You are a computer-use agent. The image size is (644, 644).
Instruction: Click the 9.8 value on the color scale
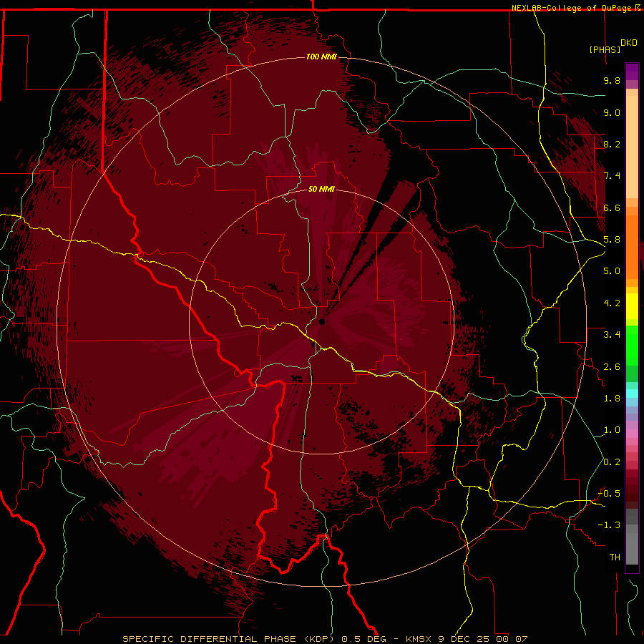tap(612, 80)
